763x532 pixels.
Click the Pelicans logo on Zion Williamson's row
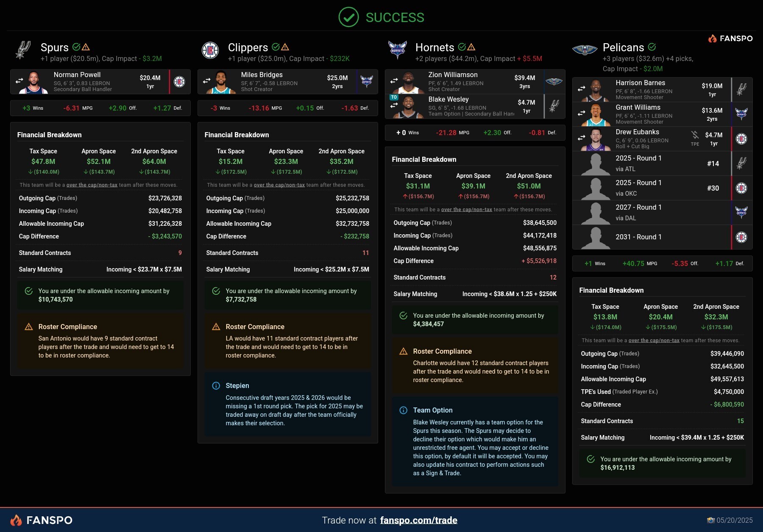pyautogui.click(x=554, y=82)
